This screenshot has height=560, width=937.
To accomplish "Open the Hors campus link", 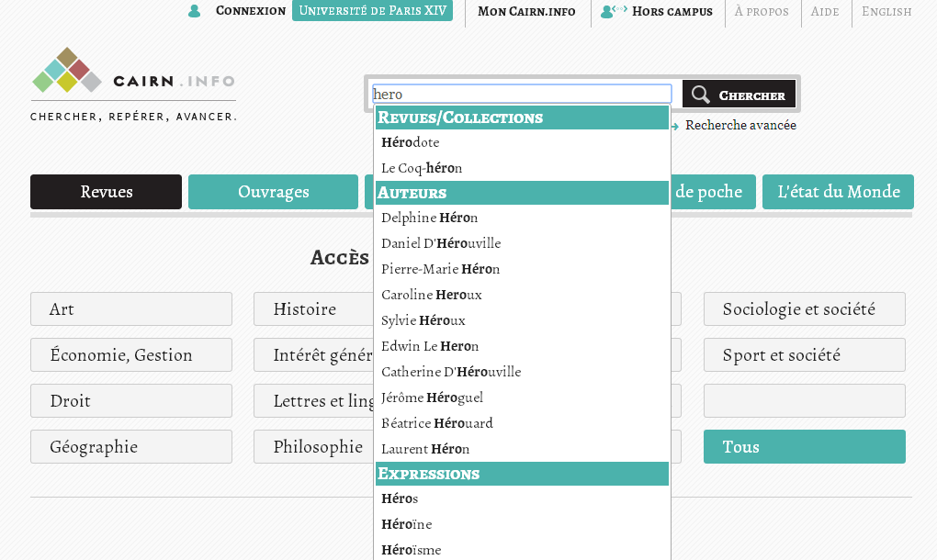I will [672, 11].
